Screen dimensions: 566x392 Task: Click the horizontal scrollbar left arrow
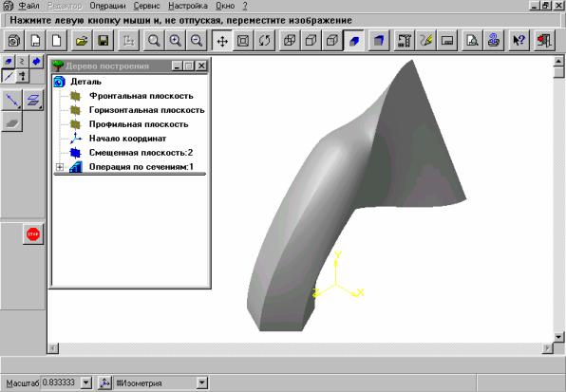tap(53, 348)
